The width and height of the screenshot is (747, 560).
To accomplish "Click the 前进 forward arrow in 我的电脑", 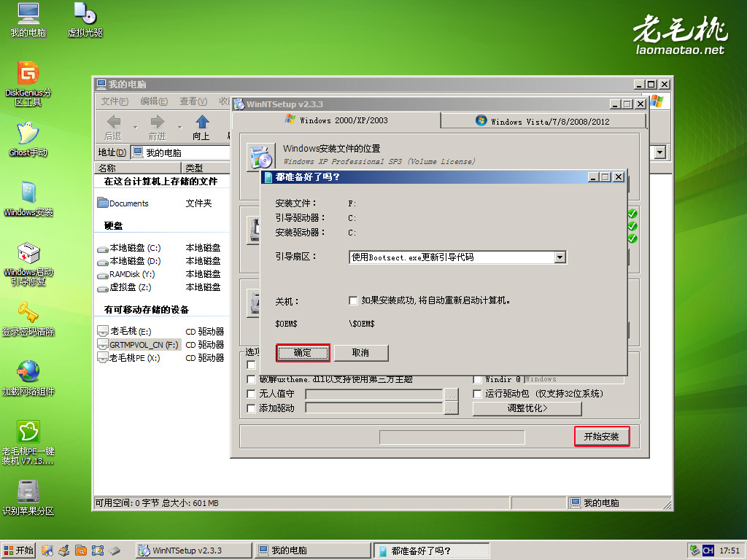I will pos(158,128).
